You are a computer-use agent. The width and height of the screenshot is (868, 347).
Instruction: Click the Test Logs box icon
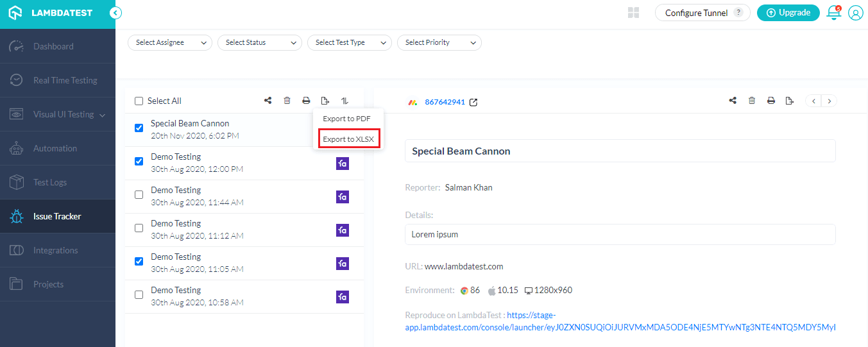(x=17, y=182)
